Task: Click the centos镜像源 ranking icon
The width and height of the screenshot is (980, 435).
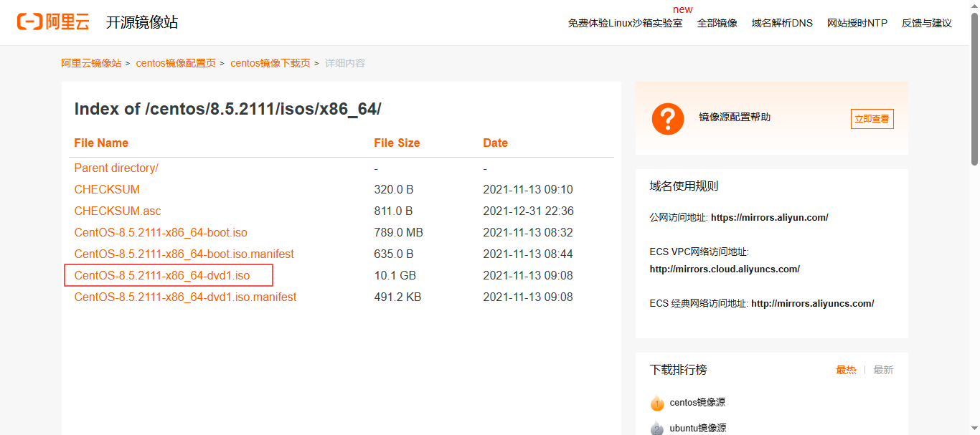Action: (657, 403)
